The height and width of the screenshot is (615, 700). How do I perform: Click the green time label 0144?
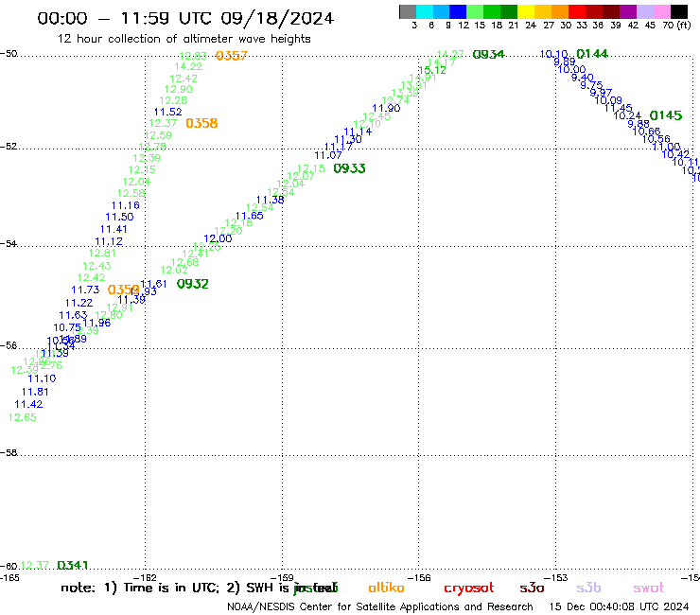click(592, 54)
